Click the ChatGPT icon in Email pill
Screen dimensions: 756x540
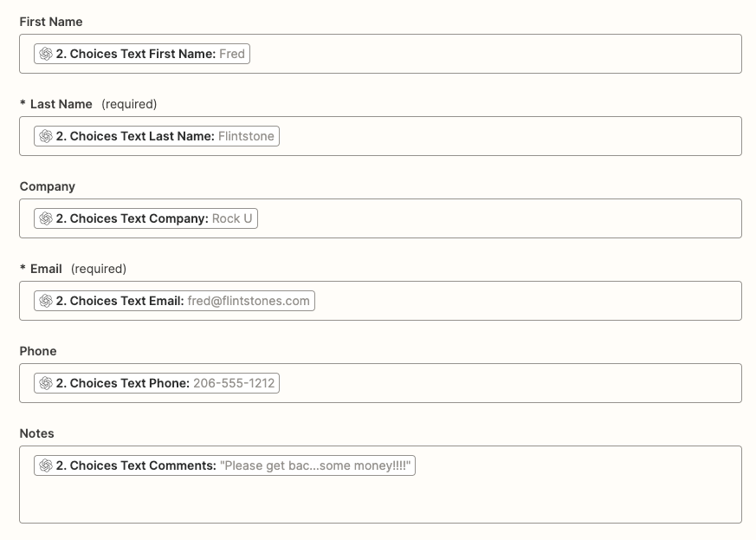click(46, 301)
